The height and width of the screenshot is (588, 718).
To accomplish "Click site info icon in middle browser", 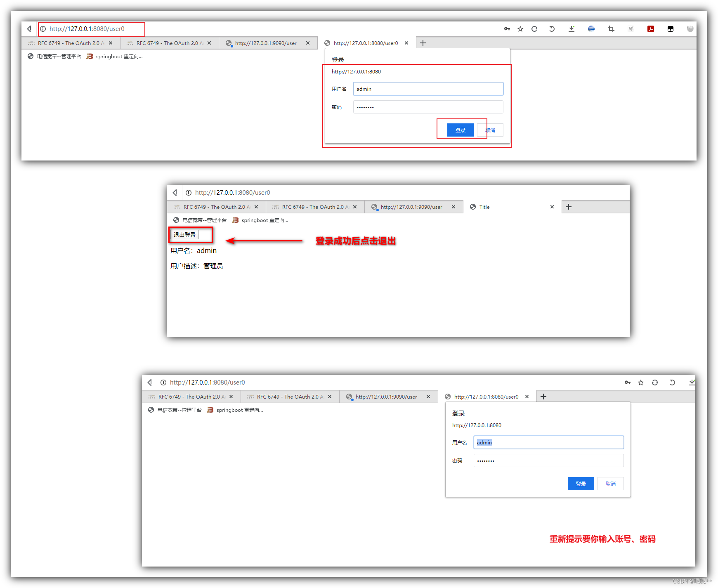I will (189, 193).
